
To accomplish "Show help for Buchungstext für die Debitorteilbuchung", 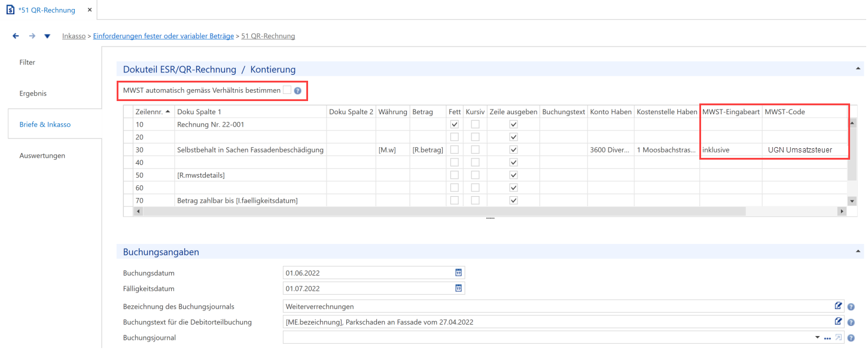I will coord(851,322).
